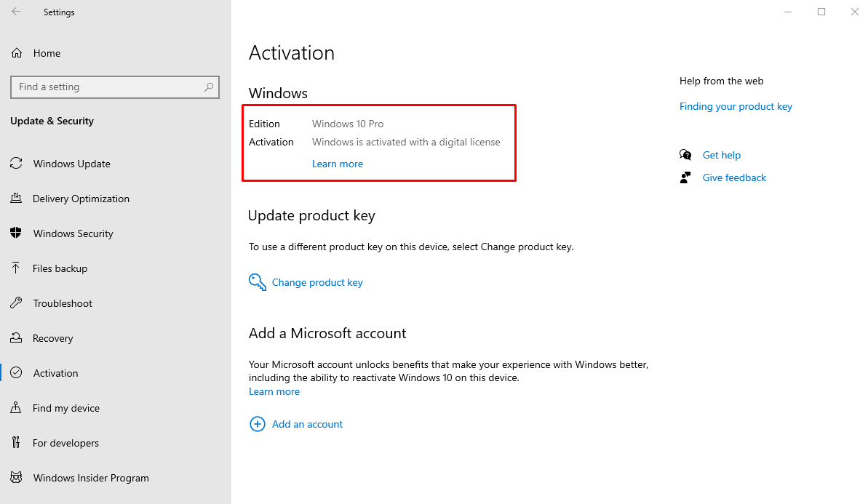Viewport: 860px width, 504px height.
Task: Click the Recovery icon
Action: [x=17, y=338]
